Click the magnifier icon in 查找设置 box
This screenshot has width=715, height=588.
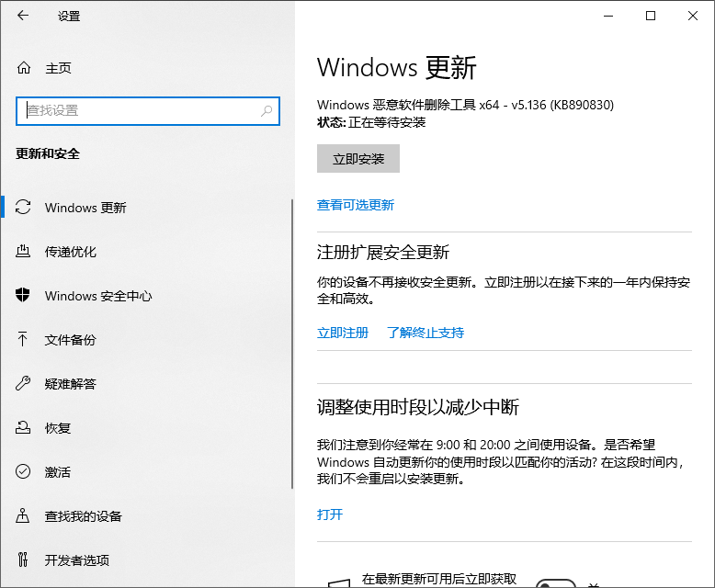pyautogui.click(x=267, y=111)
